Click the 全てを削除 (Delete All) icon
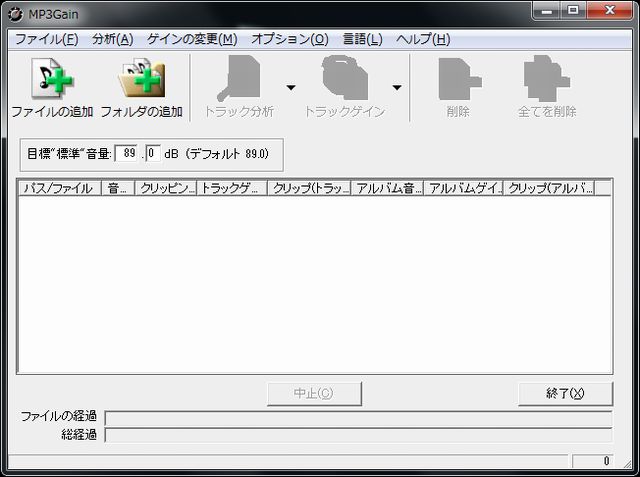 point(547,78)
